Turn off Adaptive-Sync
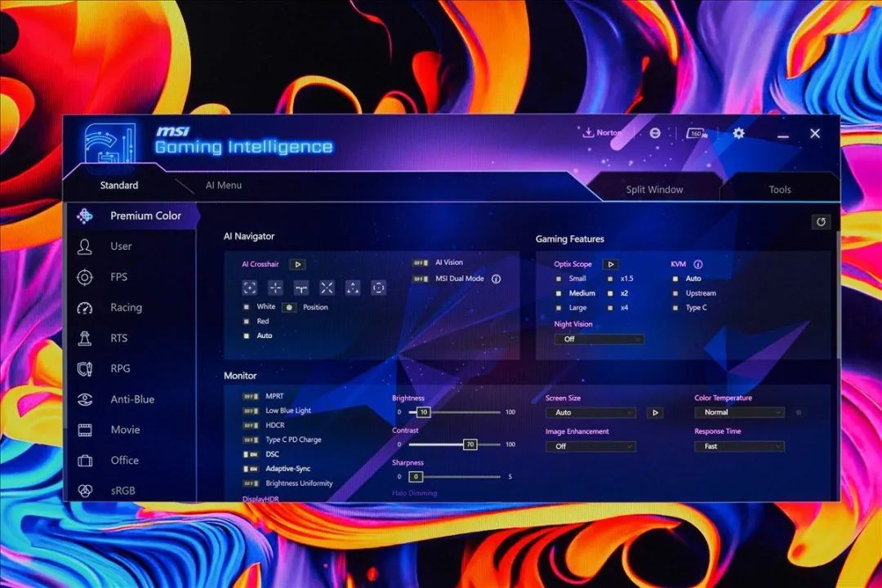The height and width of the screenshot is (588, 882). tap(251, 469)
